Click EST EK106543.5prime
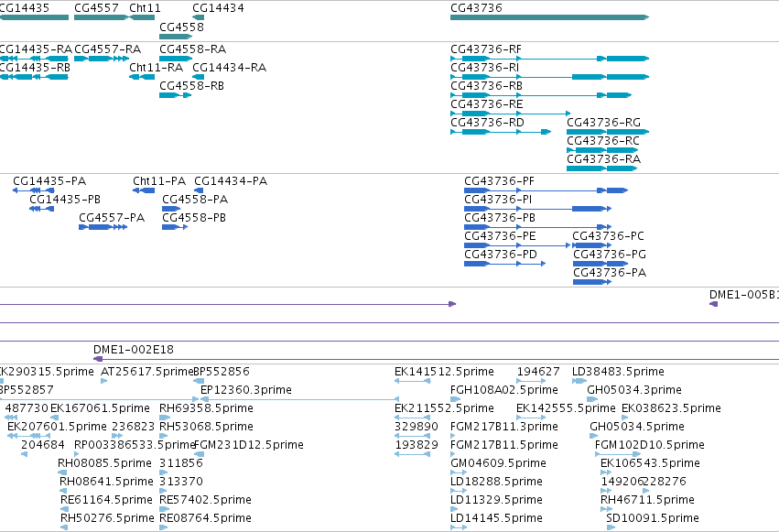The image size is (779, 532). [x=606, y=472]
